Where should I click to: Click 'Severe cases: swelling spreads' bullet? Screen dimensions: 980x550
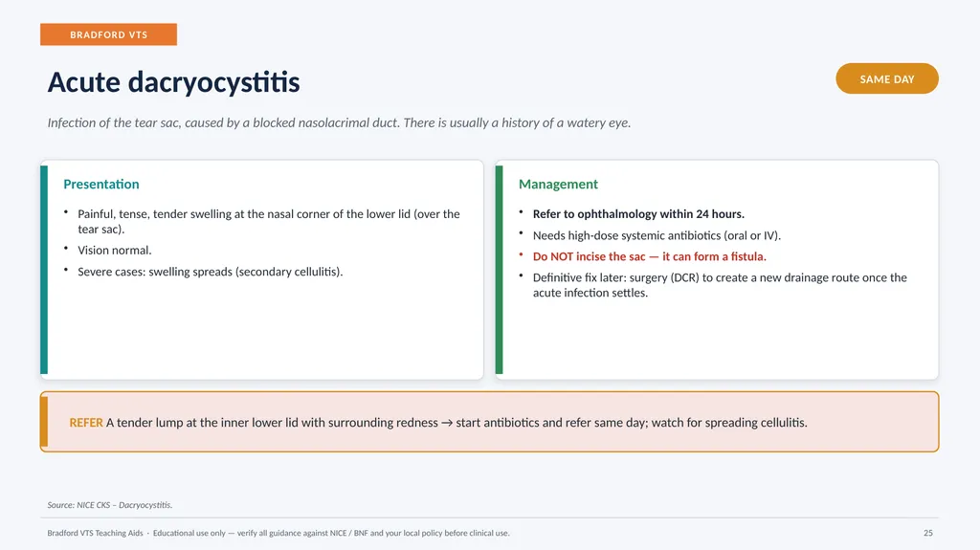[x=210, y=272]
